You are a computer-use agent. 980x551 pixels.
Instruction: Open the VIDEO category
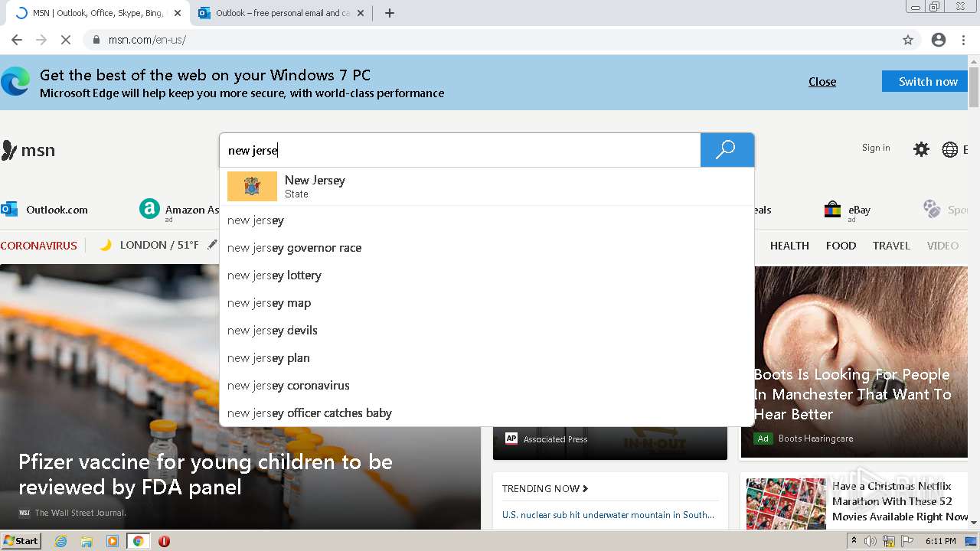942,246
